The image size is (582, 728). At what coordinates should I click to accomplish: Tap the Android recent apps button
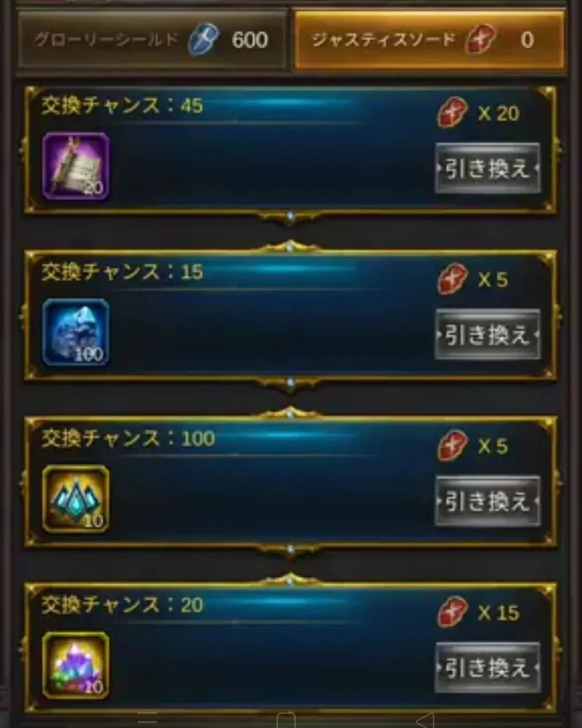147,720
